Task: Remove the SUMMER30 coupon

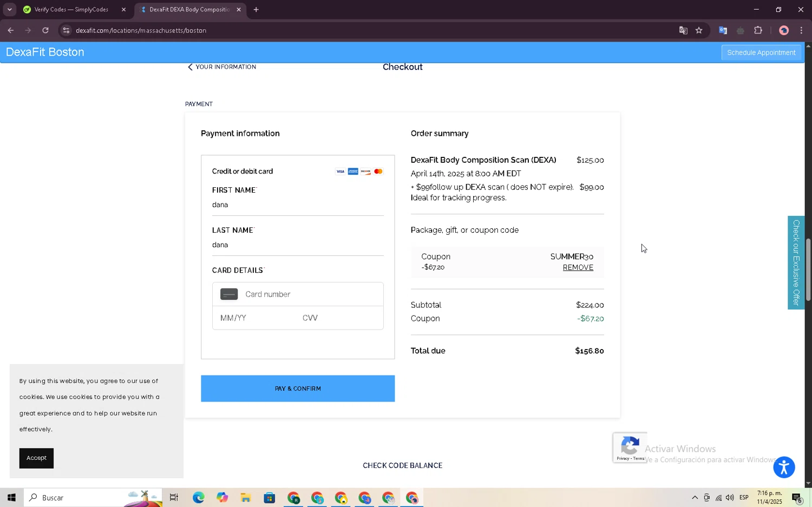Action: (578, 268)
